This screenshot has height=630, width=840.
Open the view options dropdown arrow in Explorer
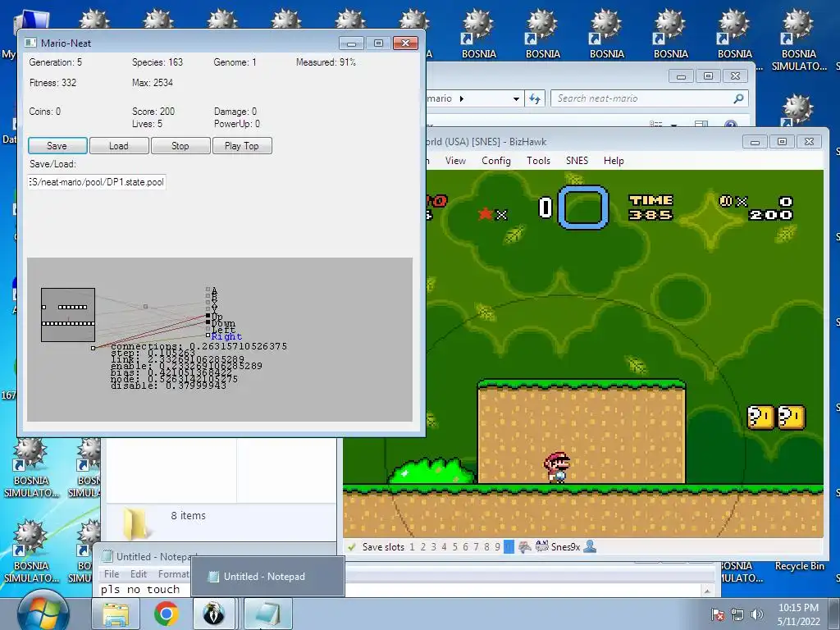(674, 125)
